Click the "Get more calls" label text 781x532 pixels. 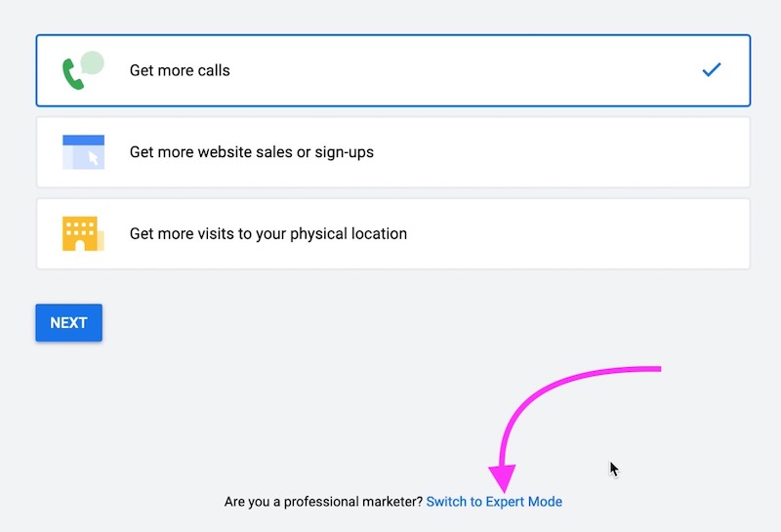(180, 70)
